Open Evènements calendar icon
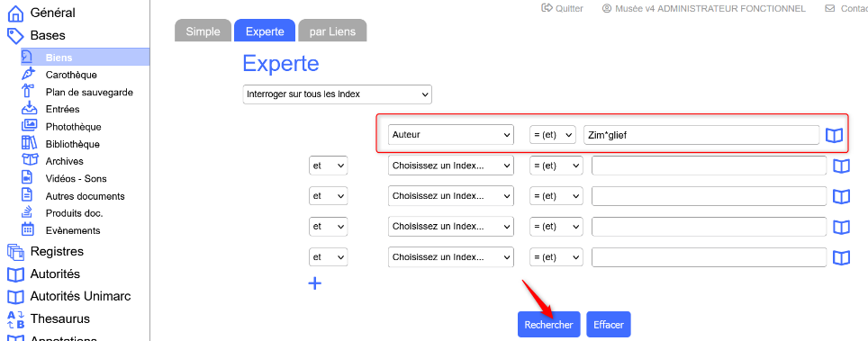This screenshot has height=341, width=868. click(28, 229)
